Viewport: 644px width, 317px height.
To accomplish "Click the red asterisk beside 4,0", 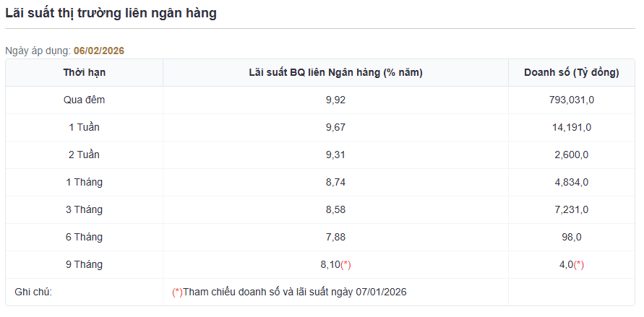I will click(579, 265).
